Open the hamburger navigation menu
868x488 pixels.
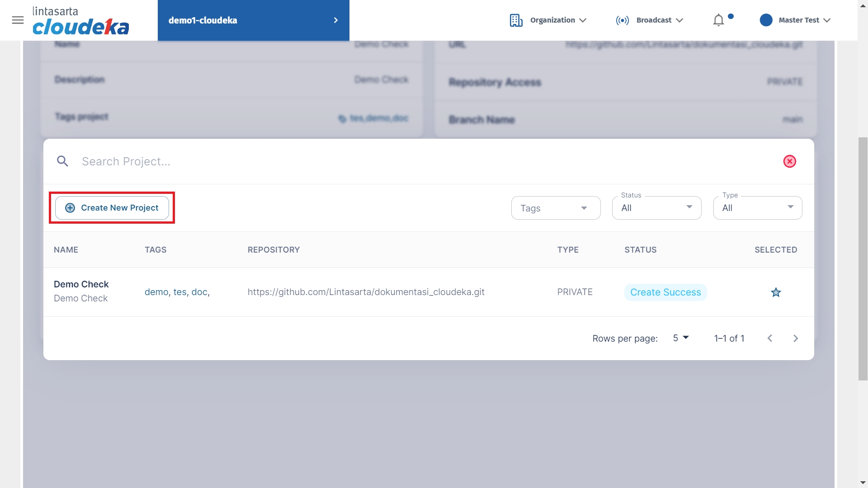click(18, 20)
